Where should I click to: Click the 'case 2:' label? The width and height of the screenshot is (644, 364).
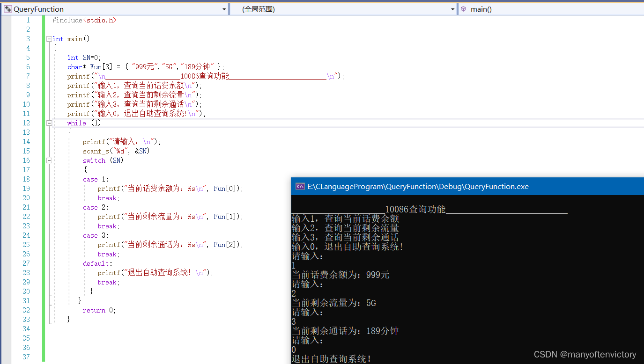pos(96,207)
